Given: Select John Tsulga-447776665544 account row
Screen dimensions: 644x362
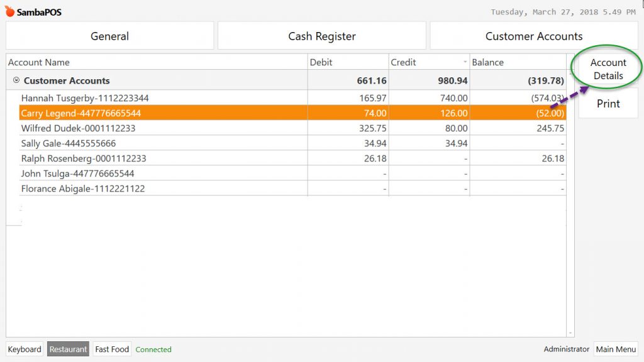Looking at the screenshot, I should point(292,173).
